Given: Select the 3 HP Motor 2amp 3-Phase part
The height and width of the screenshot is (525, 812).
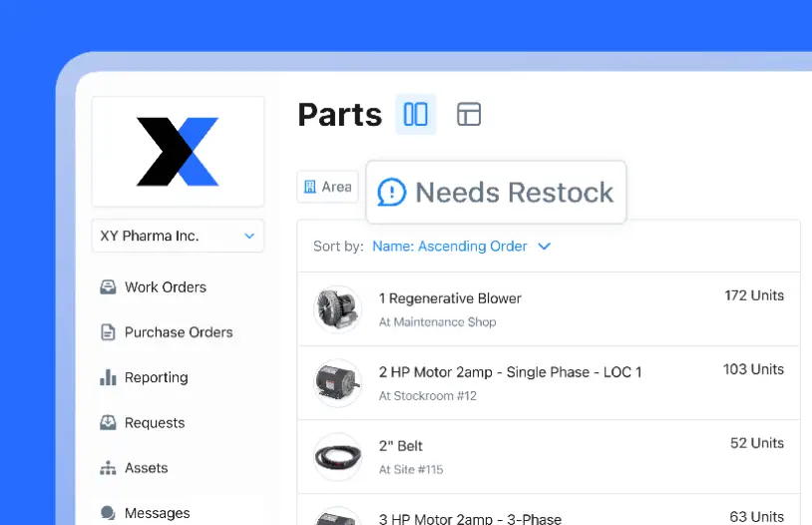Looking at the screenshot, I should coord(549,510).
